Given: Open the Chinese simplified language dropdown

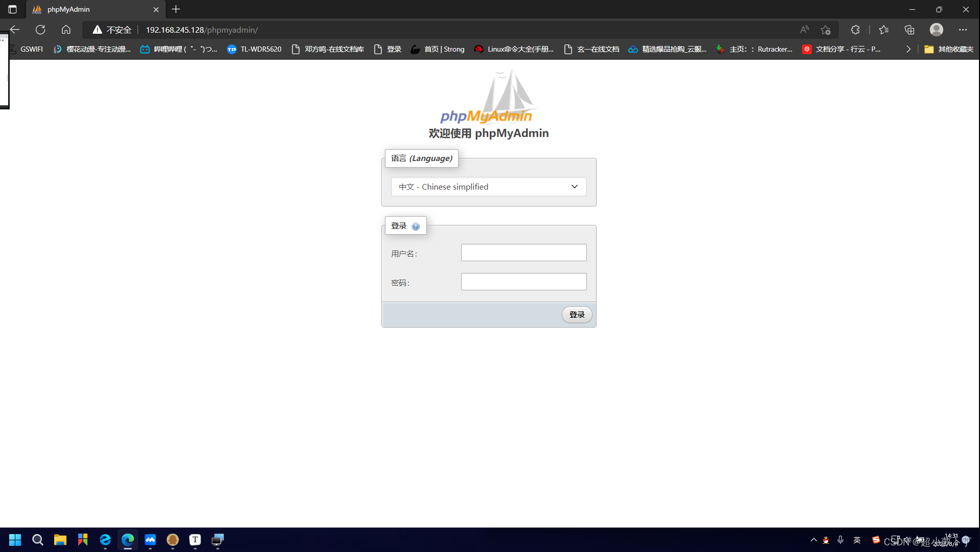Looking at the screenshot, I should pos(488,187).
